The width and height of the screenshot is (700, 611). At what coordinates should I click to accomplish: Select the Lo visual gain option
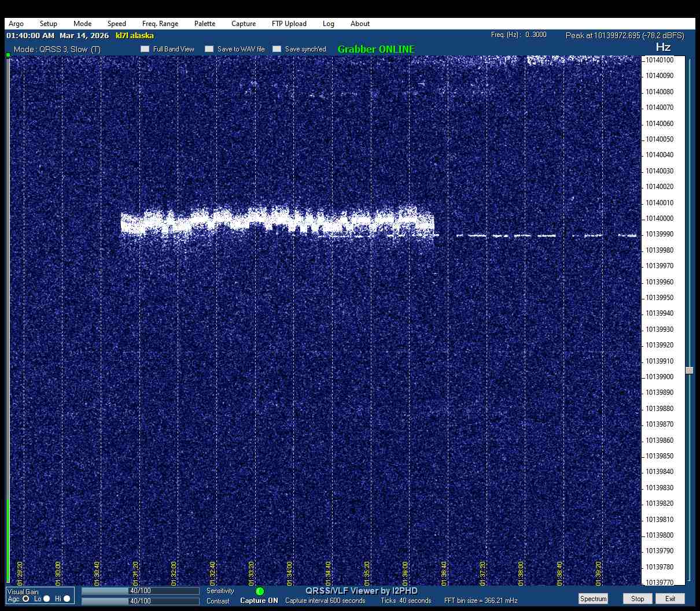click(47, 599)
